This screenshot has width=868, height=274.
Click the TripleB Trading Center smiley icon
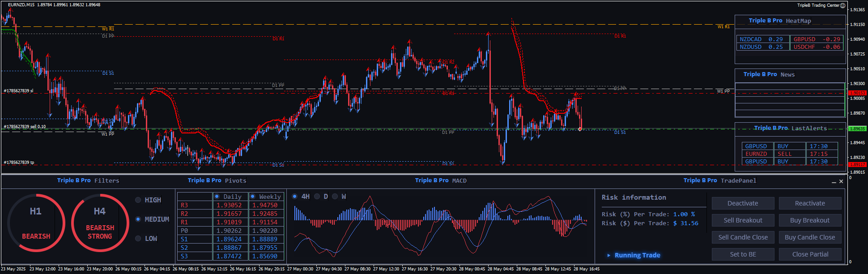click(x=842, y=5)
